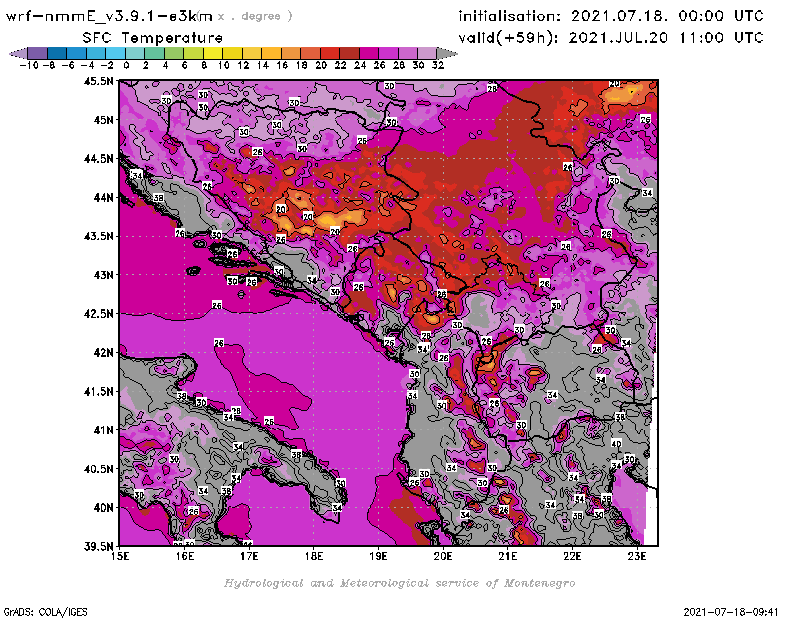The image size is (800, 618).
Task: Click the 41.5N latitude axis label
Action: click(98, 391)
